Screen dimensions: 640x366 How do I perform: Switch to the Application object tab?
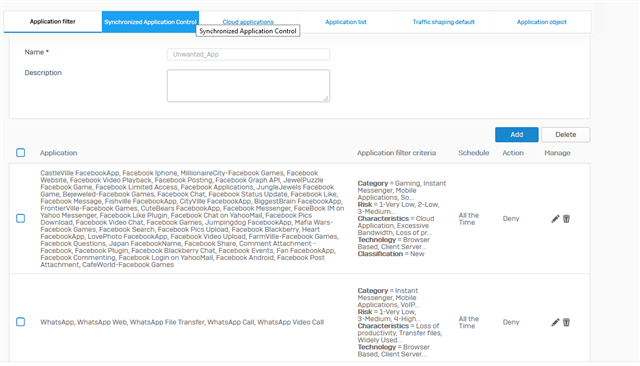coord(542,22)
